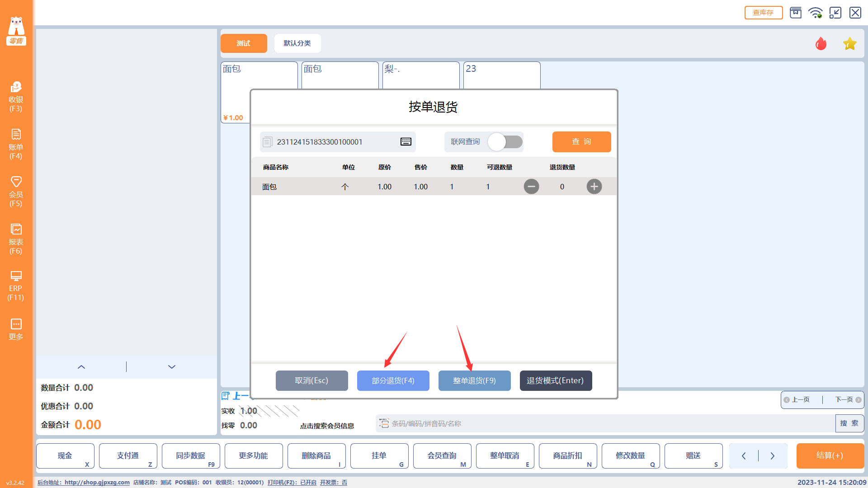Click the red flame hot-items icon
The height and width of the screenshot is (488, 868).
coord(821,44)
